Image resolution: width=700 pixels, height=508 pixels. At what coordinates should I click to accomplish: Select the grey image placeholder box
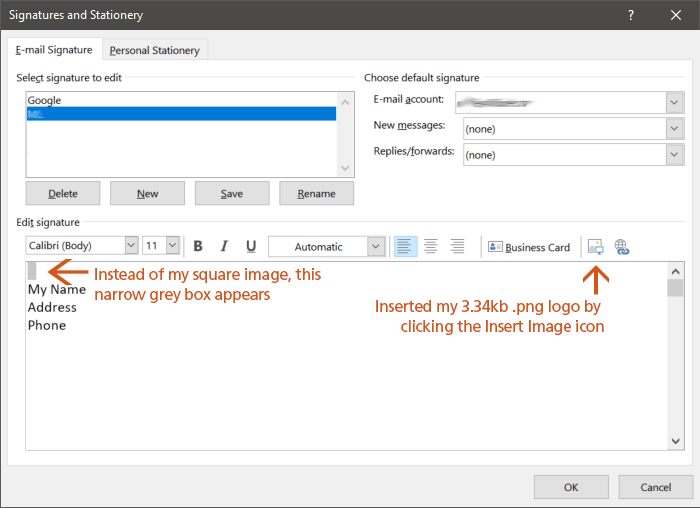pyautogui.click(x=32, y=271)
